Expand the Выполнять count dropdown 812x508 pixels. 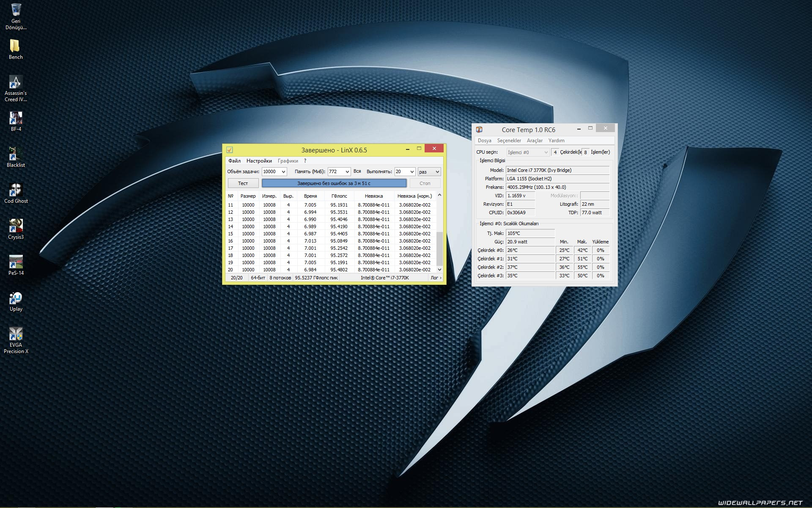click(x=412, y=172)
